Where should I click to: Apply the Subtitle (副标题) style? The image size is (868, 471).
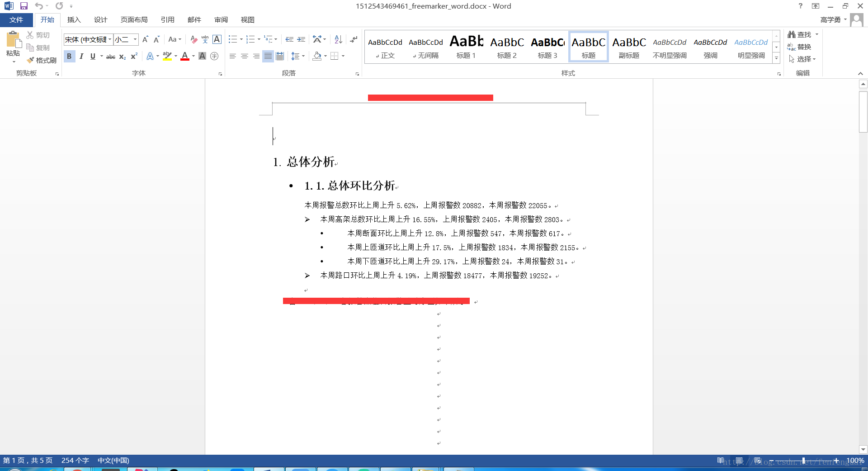coord(629,47)
